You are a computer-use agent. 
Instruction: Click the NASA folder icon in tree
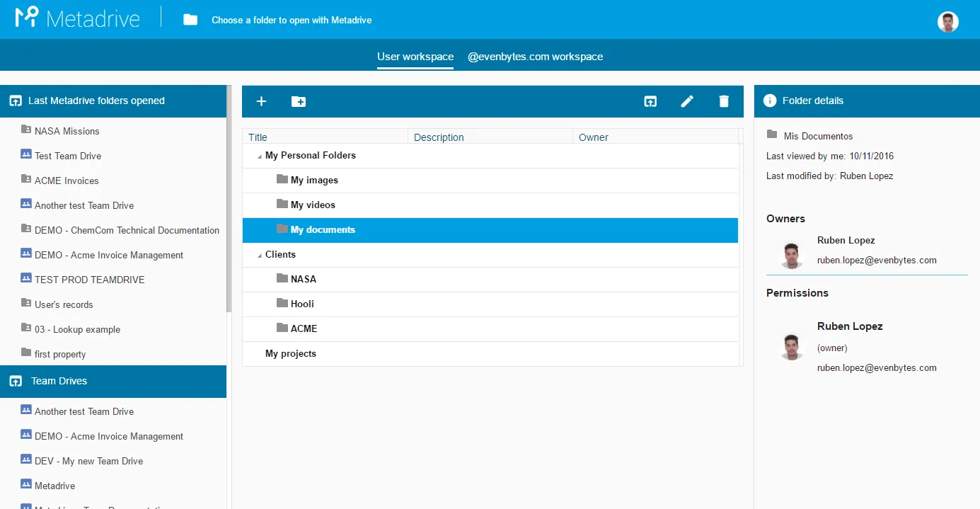282,278
